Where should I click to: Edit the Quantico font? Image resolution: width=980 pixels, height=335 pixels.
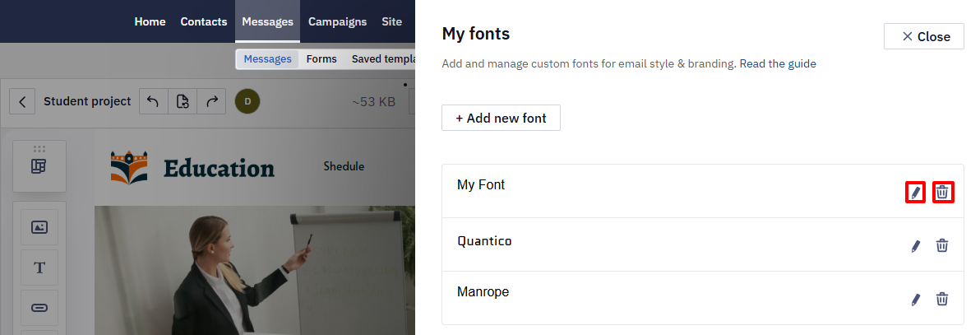[x=916, y=246]
